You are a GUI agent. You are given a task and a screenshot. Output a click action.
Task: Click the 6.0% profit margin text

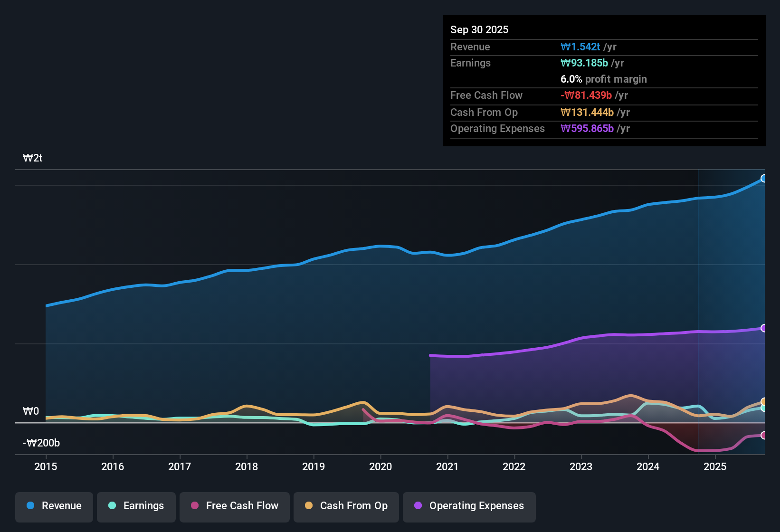click(x=603, y=79)
